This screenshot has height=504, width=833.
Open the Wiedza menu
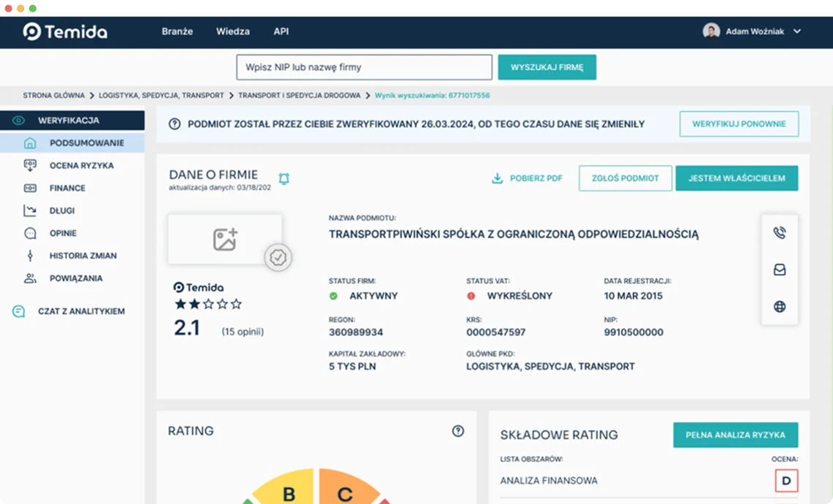point(232,31)
